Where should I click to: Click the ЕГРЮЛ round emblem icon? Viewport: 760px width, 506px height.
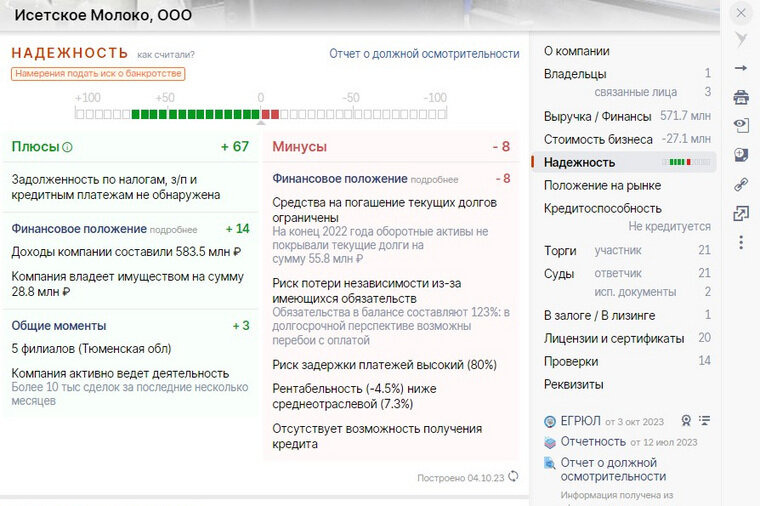click(x=550, y=422)
